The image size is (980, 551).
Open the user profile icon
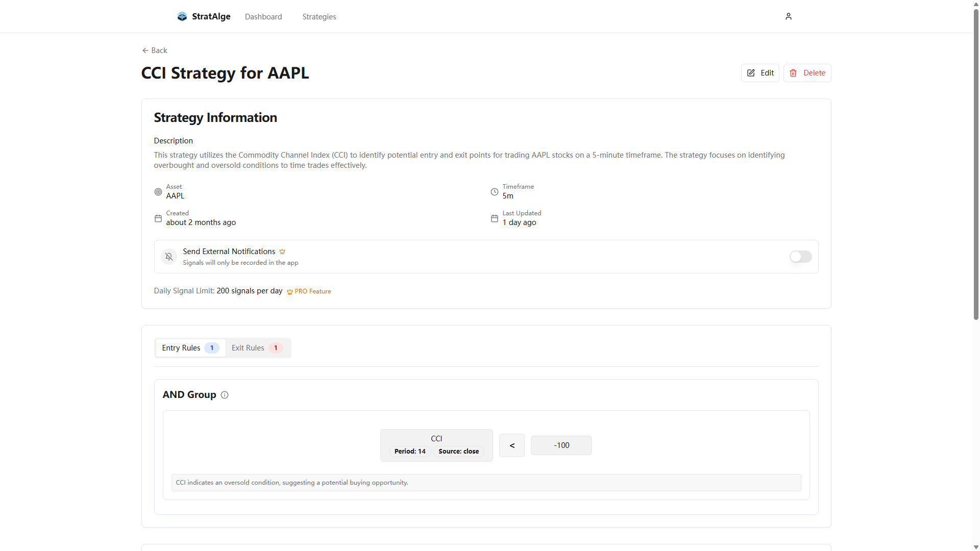[x=788, y=16]
